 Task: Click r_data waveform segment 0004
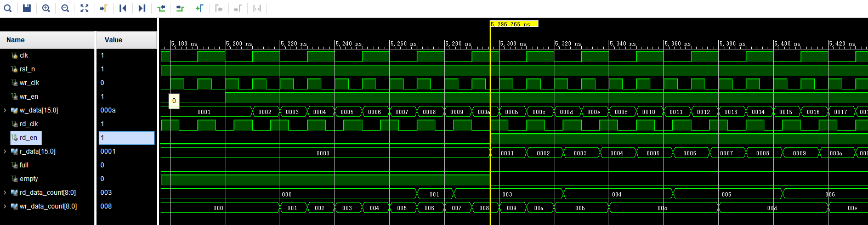[617, 153]
